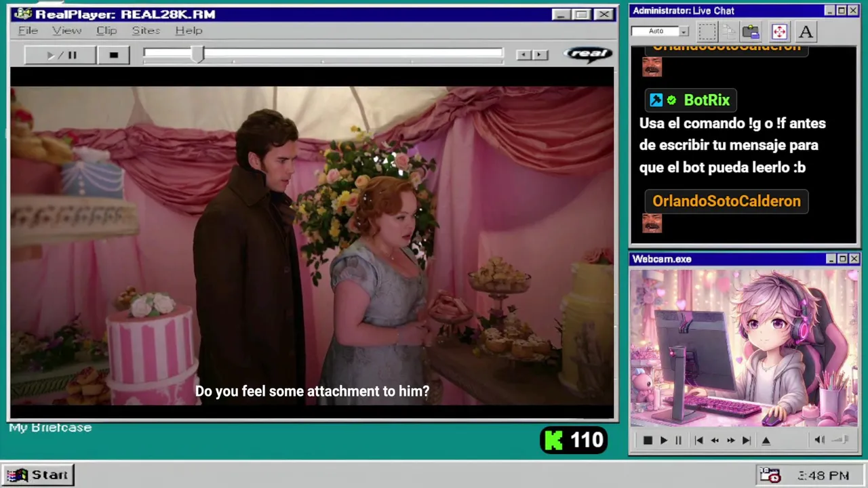Image resolution: width=868 pixels, height=488 pixels.
Task: Click the volume slider in Webcam.exe
Action: [840, 440]
